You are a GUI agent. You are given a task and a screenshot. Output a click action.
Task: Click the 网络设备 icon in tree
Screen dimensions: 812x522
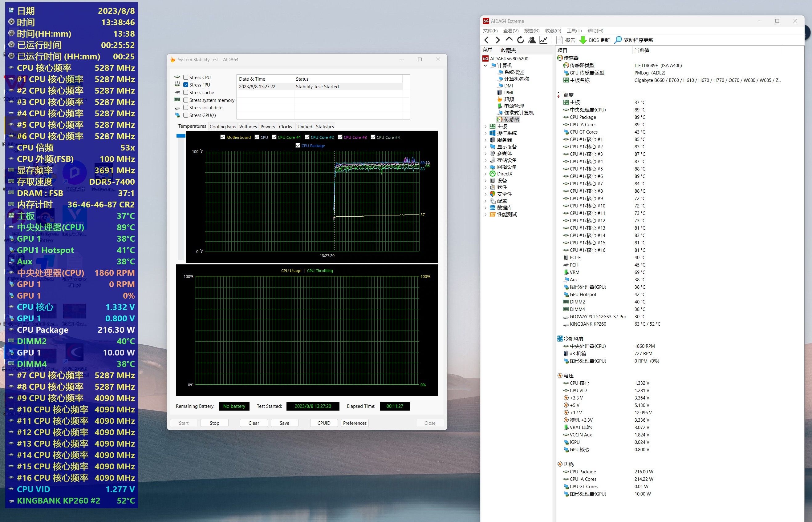[493, 167]
